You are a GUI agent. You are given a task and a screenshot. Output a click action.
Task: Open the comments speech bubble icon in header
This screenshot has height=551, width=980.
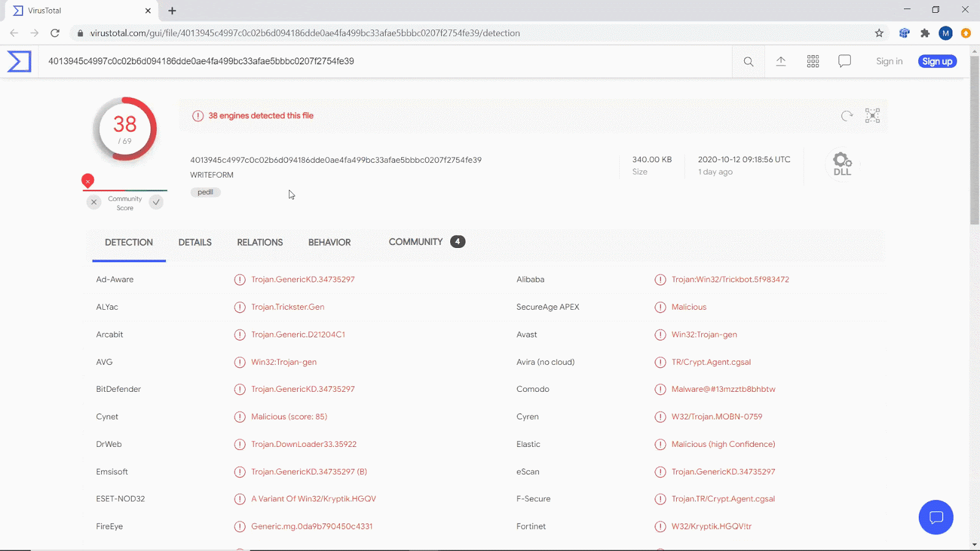pos(845,61)
